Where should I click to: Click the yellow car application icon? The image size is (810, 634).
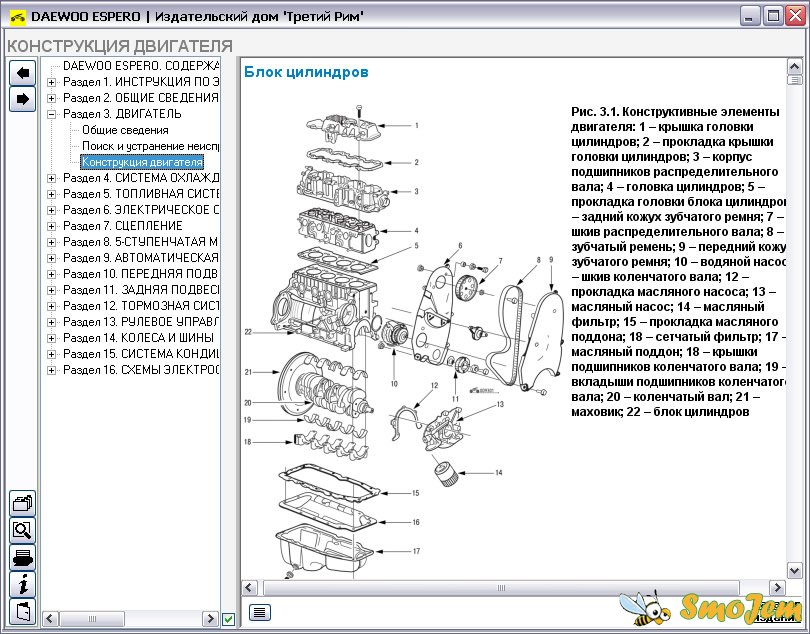pos(18,17)
